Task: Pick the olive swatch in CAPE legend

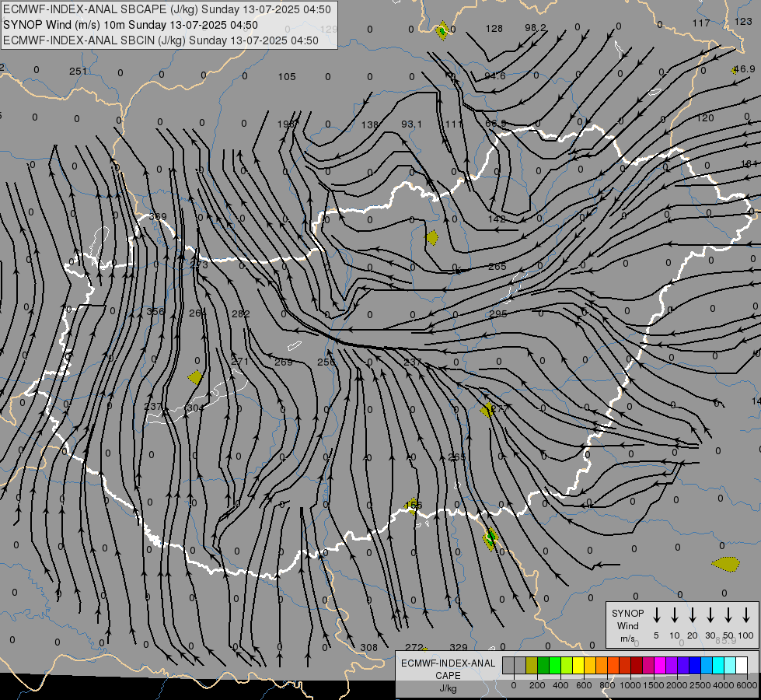Action: click(532, 666)
